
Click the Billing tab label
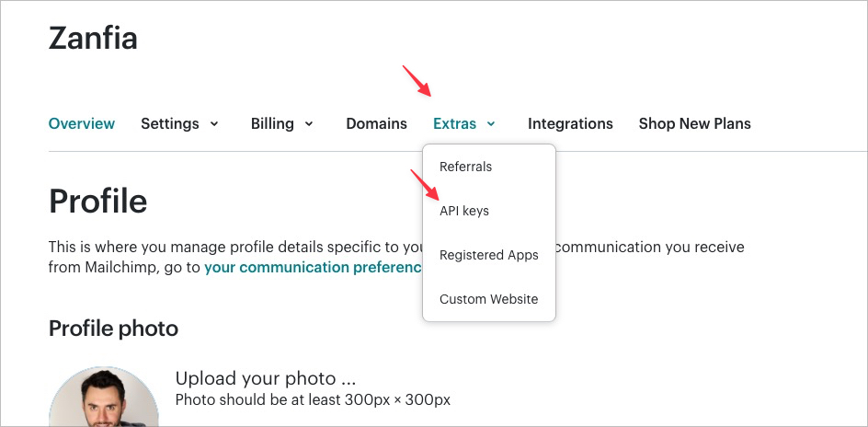(x=272, y=123)
